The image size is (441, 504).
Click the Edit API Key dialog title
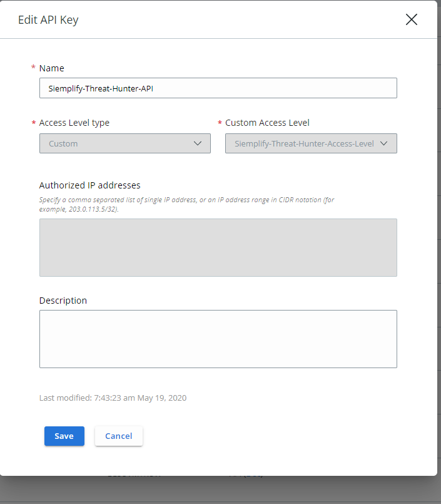(48, 19)
